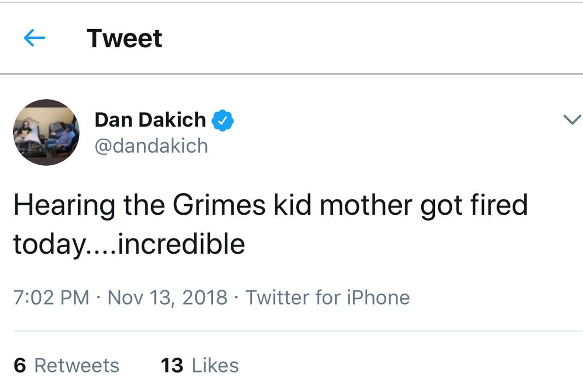Viewport: 583px width, 392px height.
Task: View the Retweets label list
Action: click(x=77, y=365)
